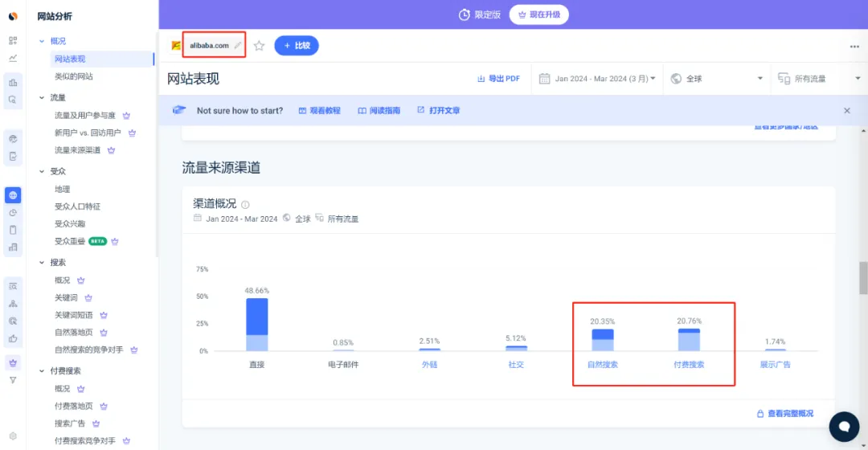The height and width of the screenshot is (450, 868).
Task: Click the Similarweb logo icon
Action: click(x=13, y=16)
